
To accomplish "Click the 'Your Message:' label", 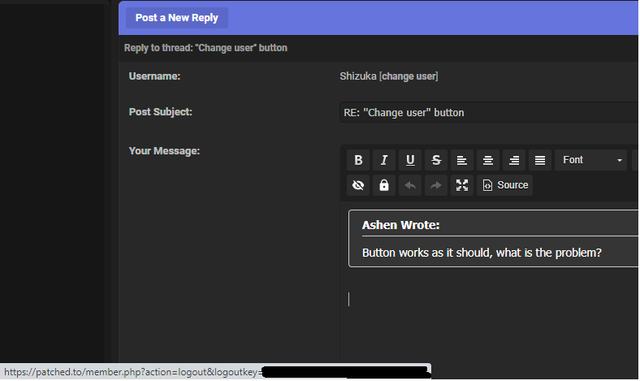I will pos(164,151).
